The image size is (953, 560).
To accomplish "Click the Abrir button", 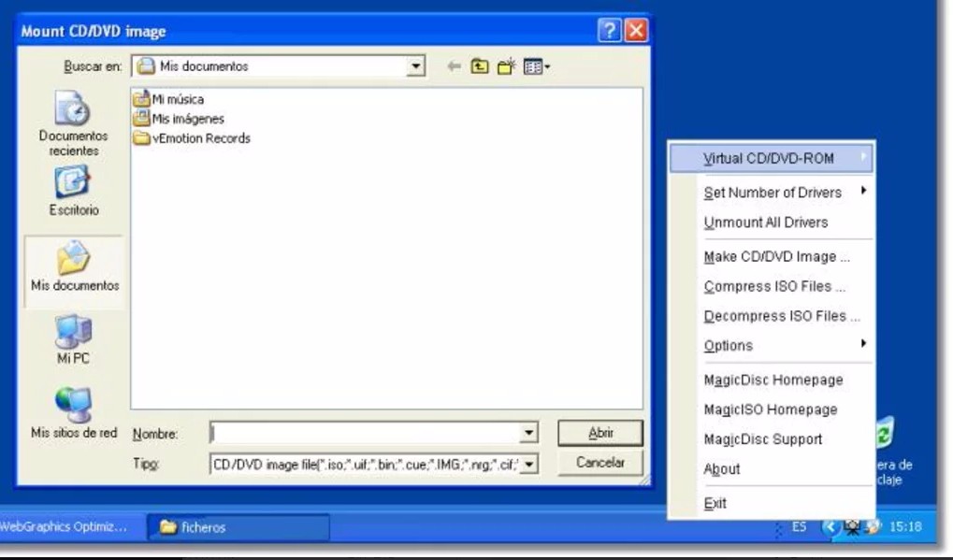I will pyautogui.click(x=600, y=433).
